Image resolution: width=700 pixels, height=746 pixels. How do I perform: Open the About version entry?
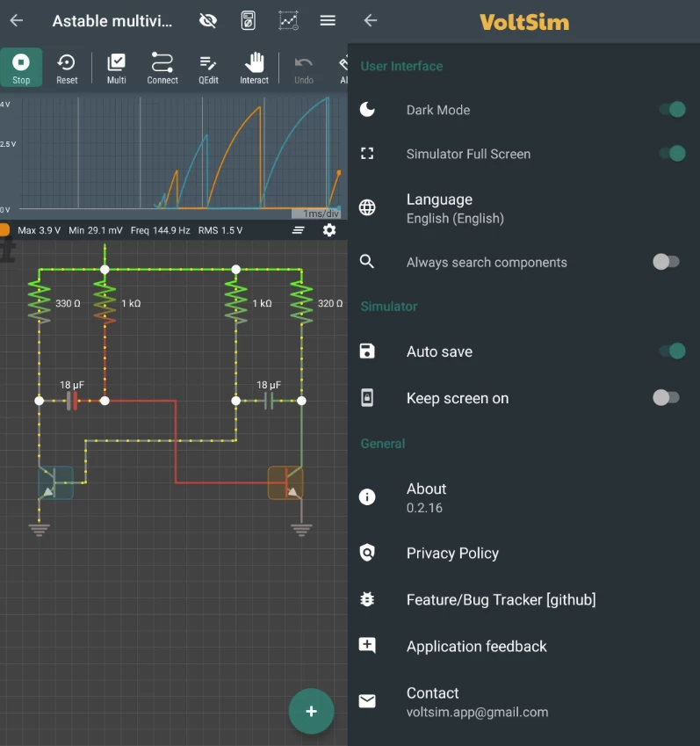(427, 497)
